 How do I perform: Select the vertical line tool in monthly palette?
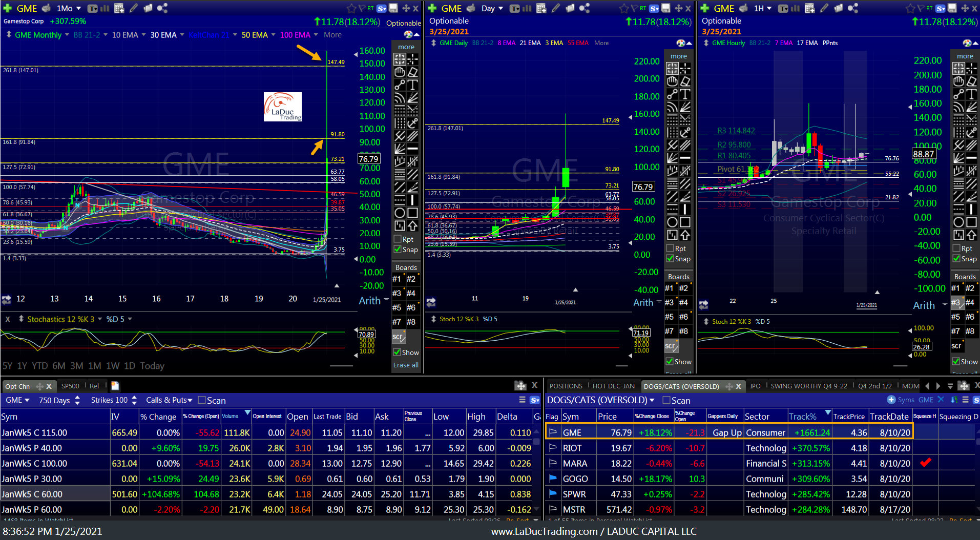(x=412, y=200)
